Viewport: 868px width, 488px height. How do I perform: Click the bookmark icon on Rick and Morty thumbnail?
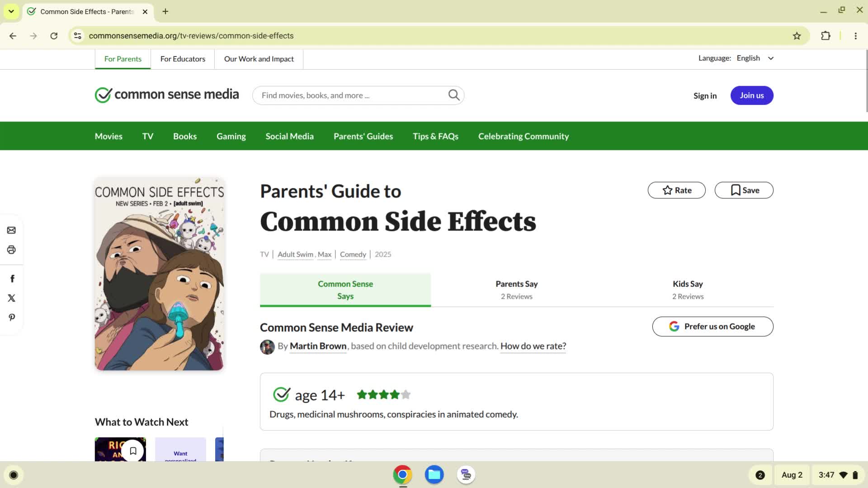click(x=133, y=450)
